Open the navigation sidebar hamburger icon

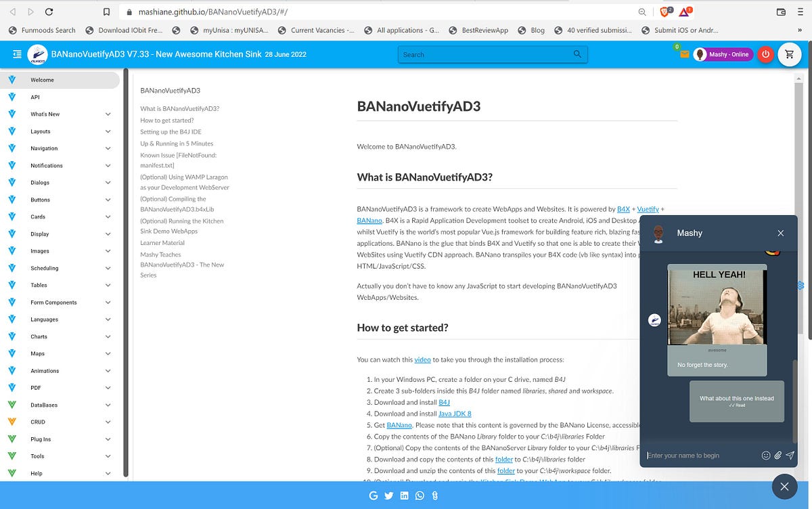pyautogui.click(x=17, y=54)
